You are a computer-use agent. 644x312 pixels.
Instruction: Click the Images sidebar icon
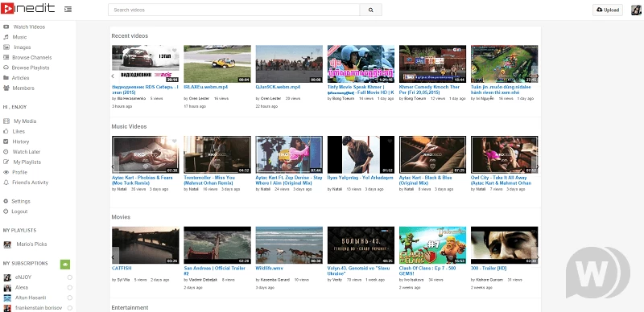tap(6, 47)
